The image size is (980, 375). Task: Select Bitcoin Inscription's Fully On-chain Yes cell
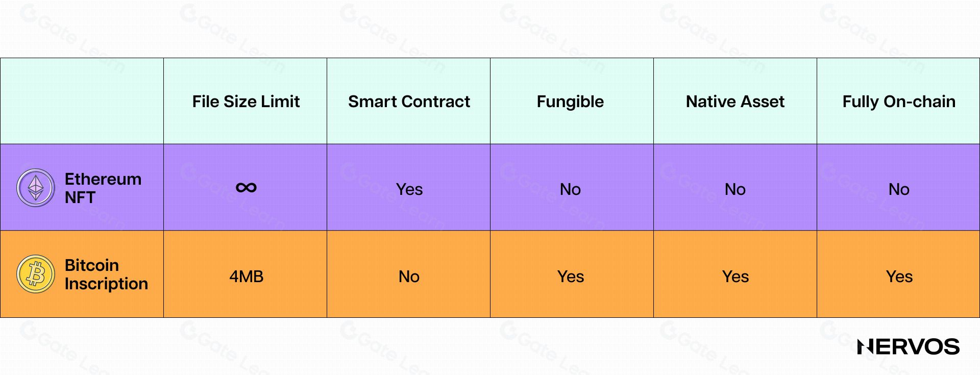pos(899,277)
